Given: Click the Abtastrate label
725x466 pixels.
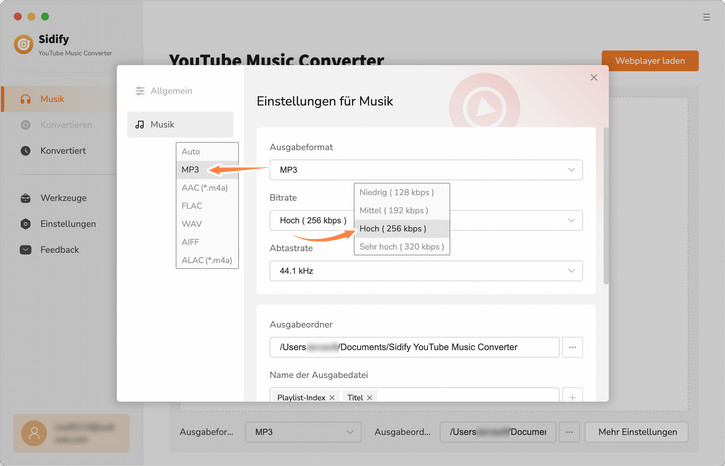Looking at the screenshot, I should 291,248.
